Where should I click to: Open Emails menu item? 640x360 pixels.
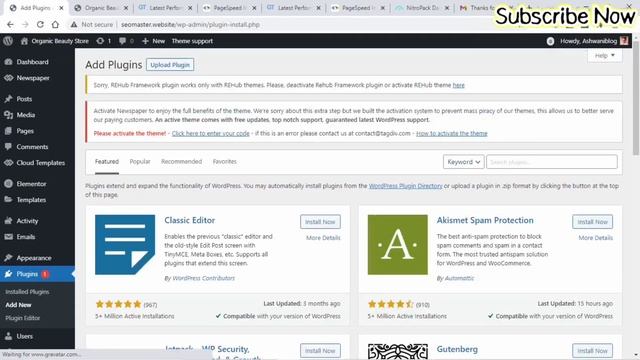(x=25, y=237)
